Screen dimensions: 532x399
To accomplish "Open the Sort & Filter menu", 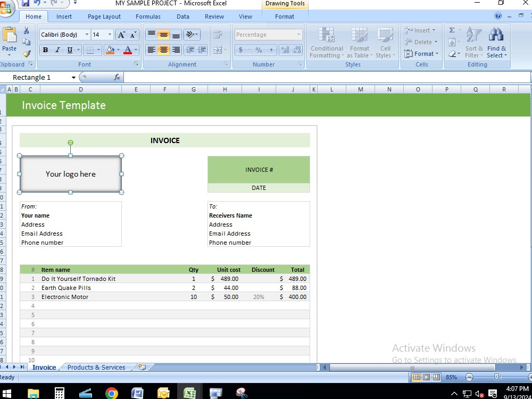I will point(474,43).
